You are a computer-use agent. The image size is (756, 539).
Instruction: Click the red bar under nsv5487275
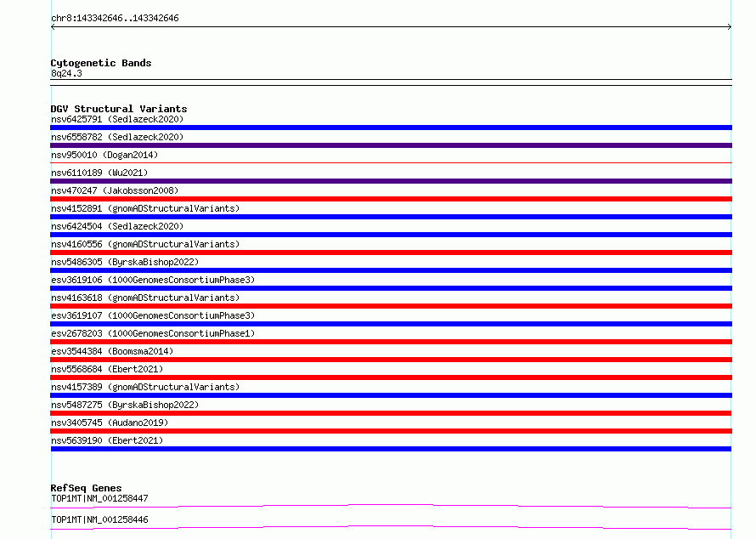391,413
